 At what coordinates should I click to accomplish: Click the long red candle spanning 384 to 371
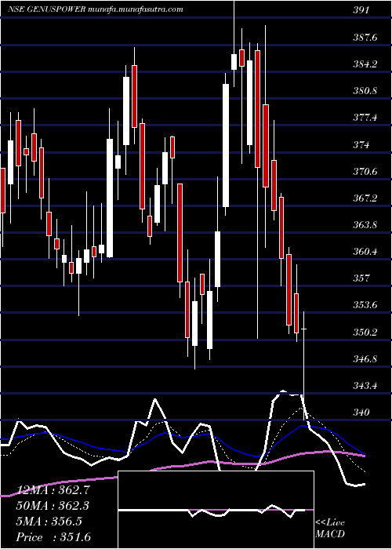(258, 109)
